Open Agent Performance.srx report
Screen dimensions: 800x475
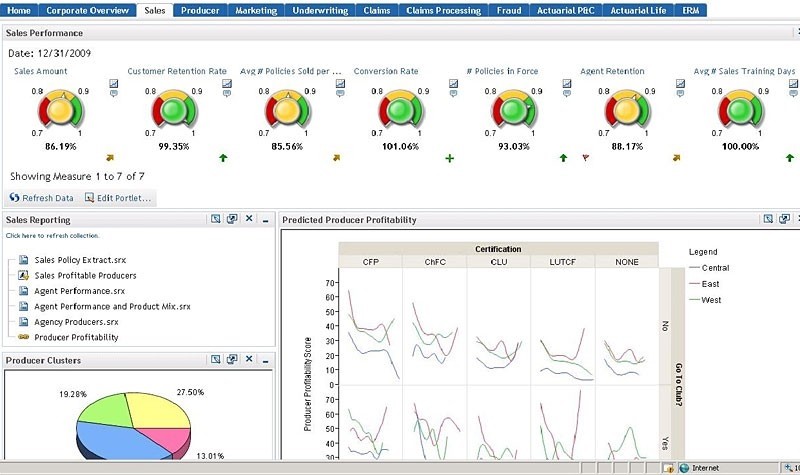point(80,291)
